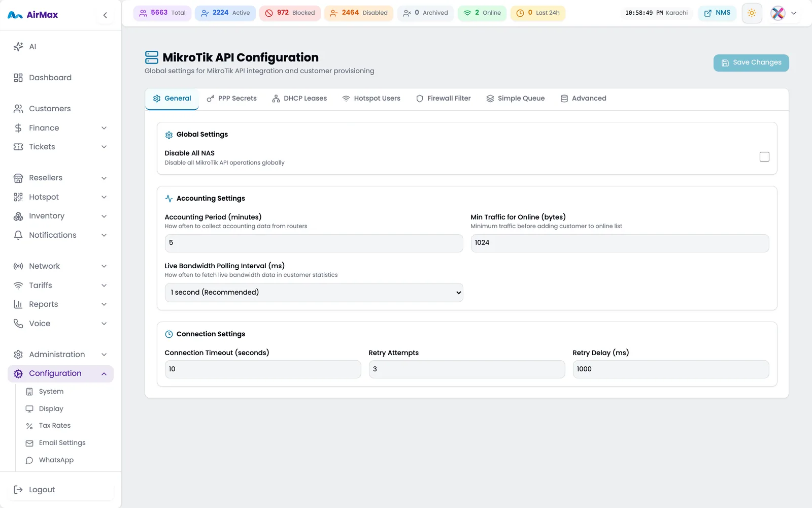The image size is (812, 508).
Task: Click the 5663 Total customers badge
Action: click(x=162, y=13)
